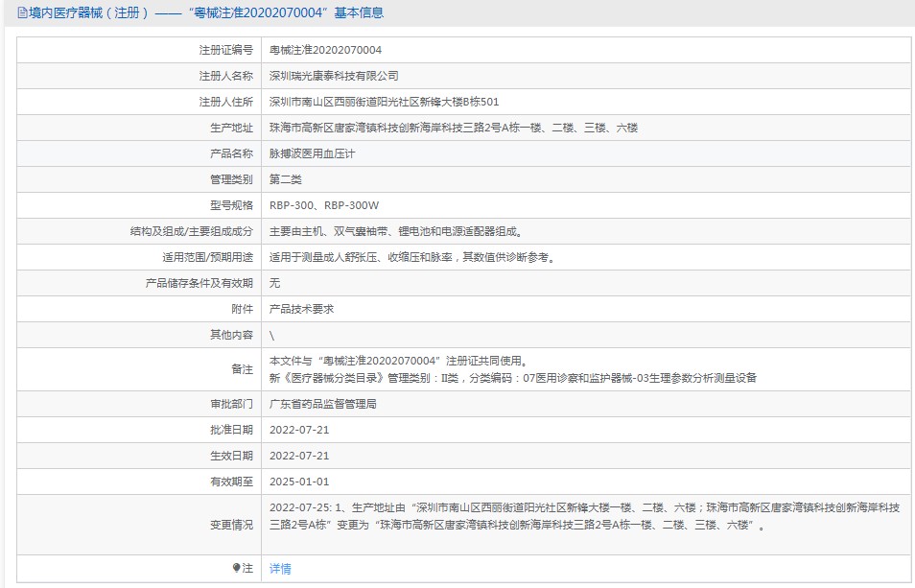Screen dimensions: 915x588
Task: Click the 管理类别 label
Action: coord(232,179)
